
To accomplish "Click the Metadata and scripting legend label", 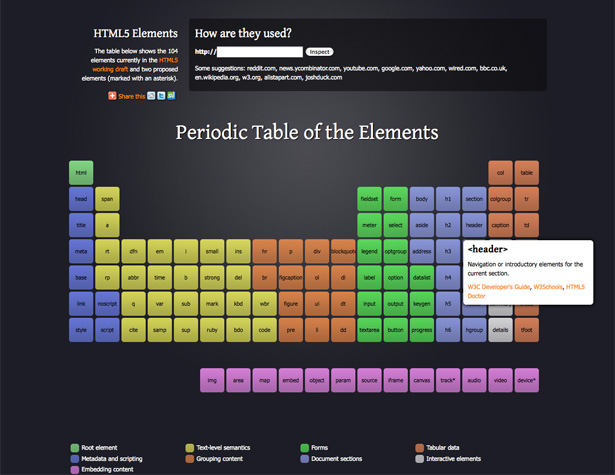I will coord(112,459).
